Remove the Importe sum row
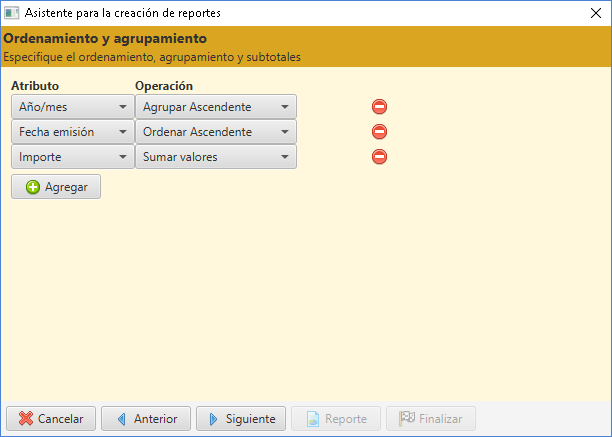Viewport: 612px width, 437px height. (379, 156)
